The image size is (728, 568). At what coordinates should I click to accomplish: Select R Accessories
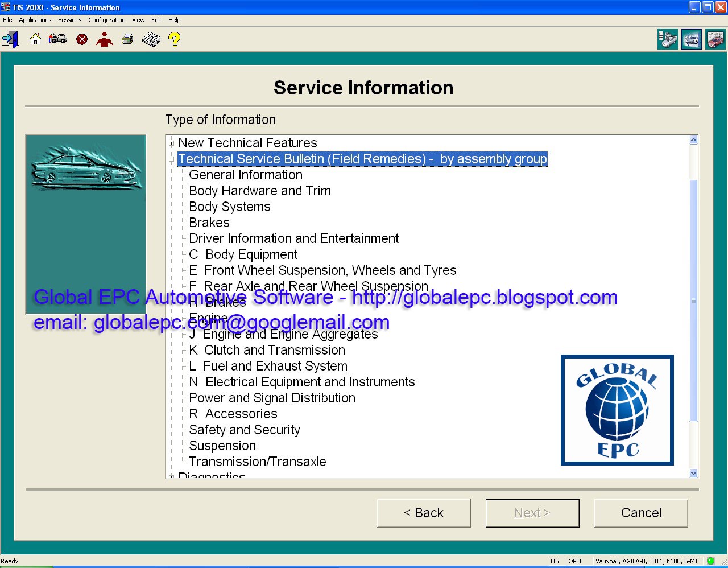233,414
